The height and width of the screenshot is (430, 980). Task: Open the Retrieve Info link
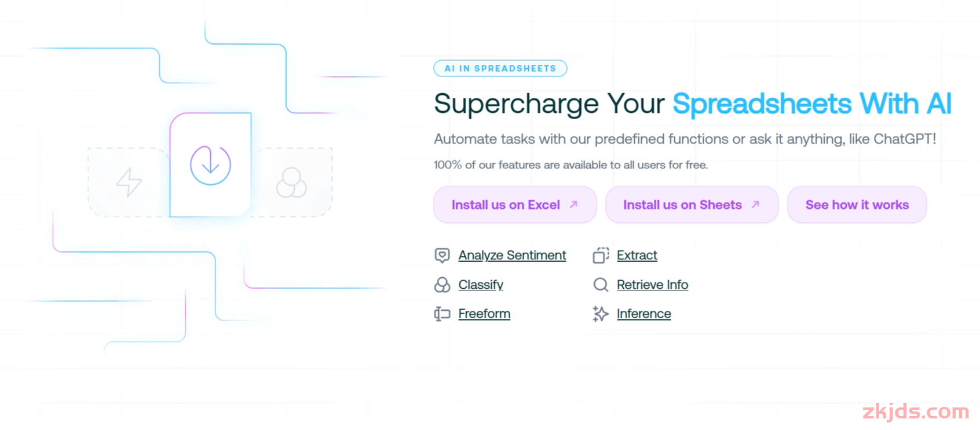point(652,285)
